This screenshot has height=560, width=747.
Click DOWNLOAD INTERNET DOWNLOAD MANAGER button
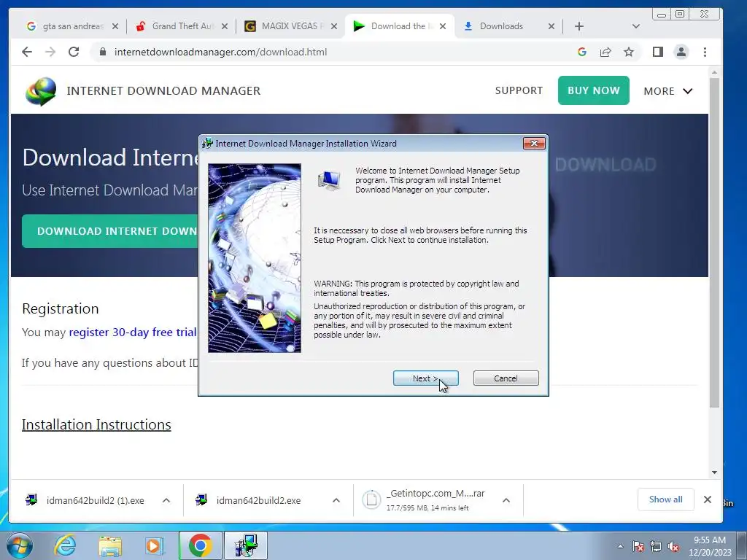click(110, 231)
